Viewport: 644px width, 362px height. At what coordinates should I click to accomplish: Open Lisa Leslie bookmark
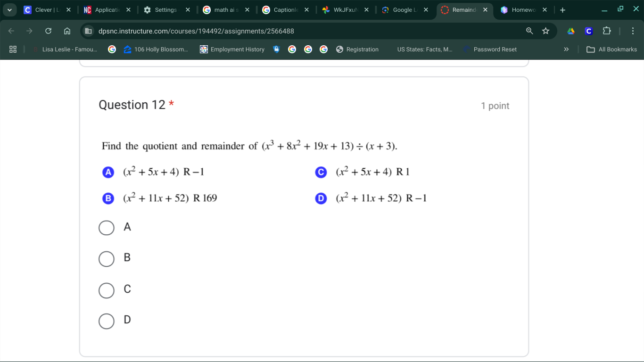(x=65, y=49)
